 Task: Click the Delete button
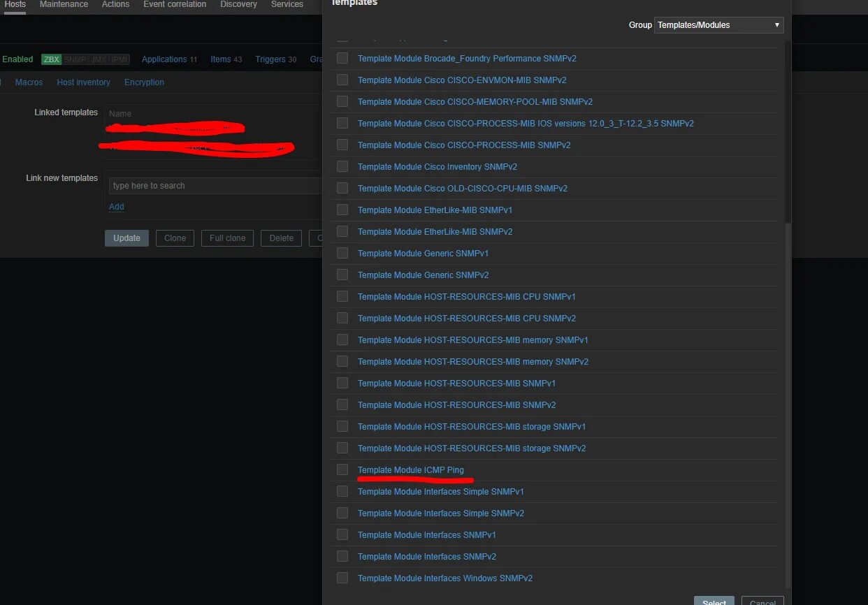(x=281, y=238)
